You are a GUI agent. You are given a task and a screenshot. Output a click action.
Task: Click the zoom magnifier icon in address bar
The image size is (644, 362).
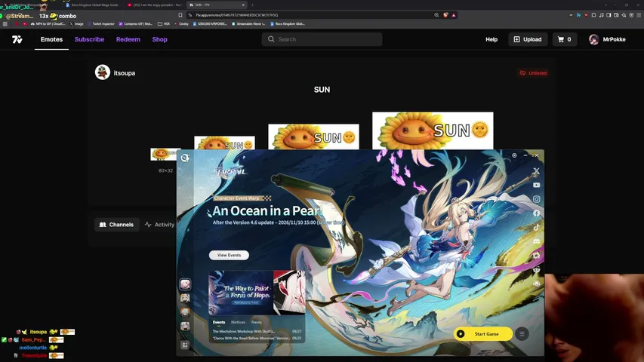[436, 15]
